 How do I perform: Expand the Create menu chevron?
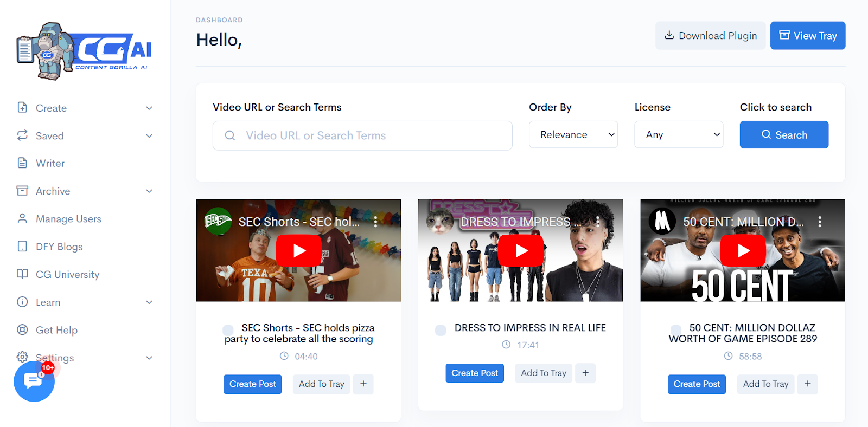point(149,108)
